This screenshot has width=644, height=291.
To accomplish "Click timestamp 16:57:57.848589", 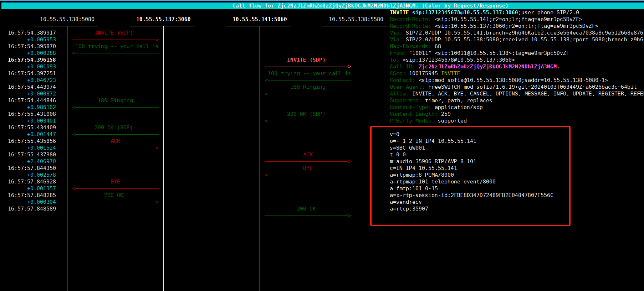I will tap(32, 209).
